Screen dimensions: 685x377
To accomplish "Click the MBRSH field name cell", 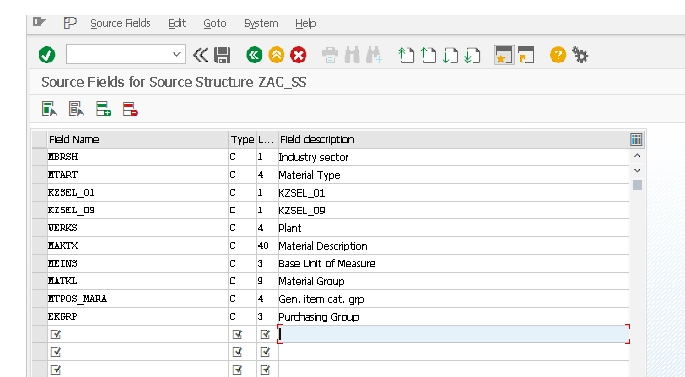I will 138,157.
